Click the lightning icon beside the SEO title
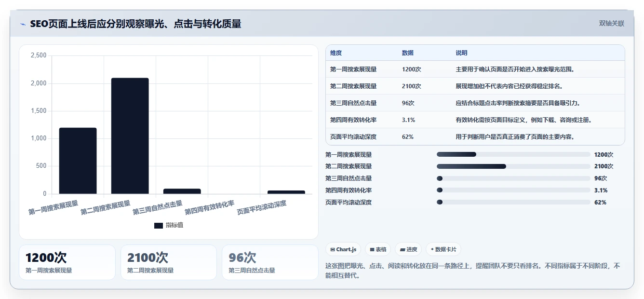The image size is (644, 299). (x=23, y=24)
